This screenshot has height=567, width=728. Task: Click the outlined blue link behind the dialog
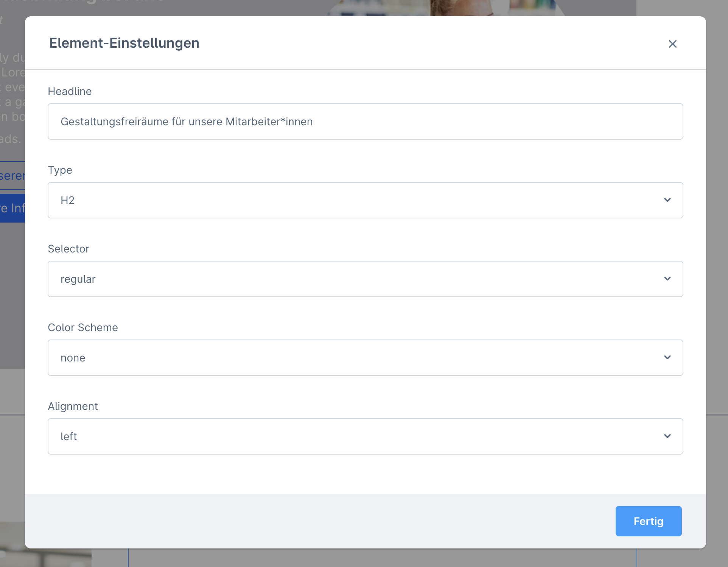pos(12,176)
